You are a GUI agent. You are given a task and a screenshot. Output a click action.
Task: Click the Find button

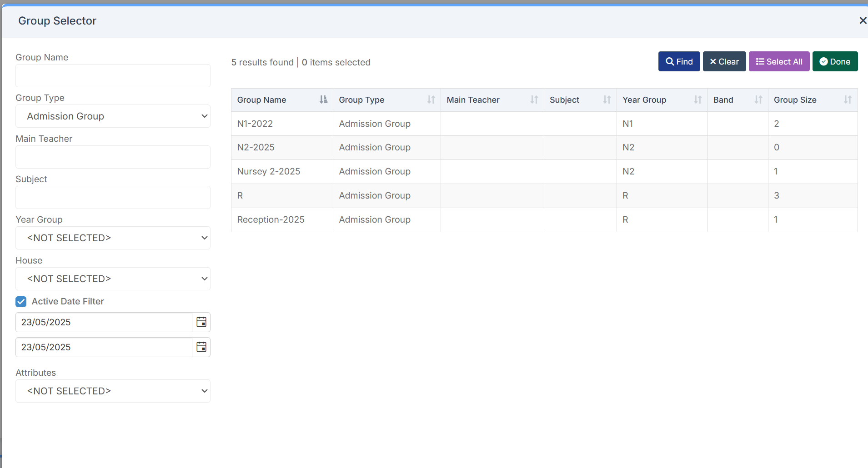click(x=679, y=62)
